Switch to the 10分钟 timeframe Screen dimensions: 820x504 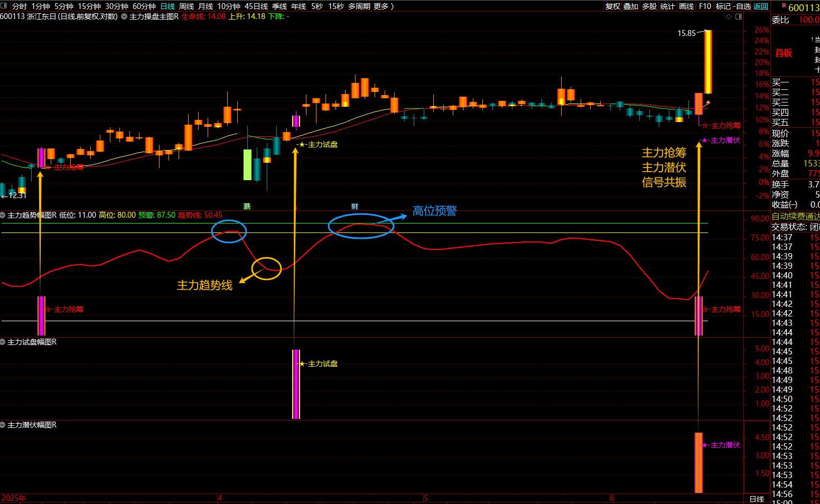pos(229,6)
